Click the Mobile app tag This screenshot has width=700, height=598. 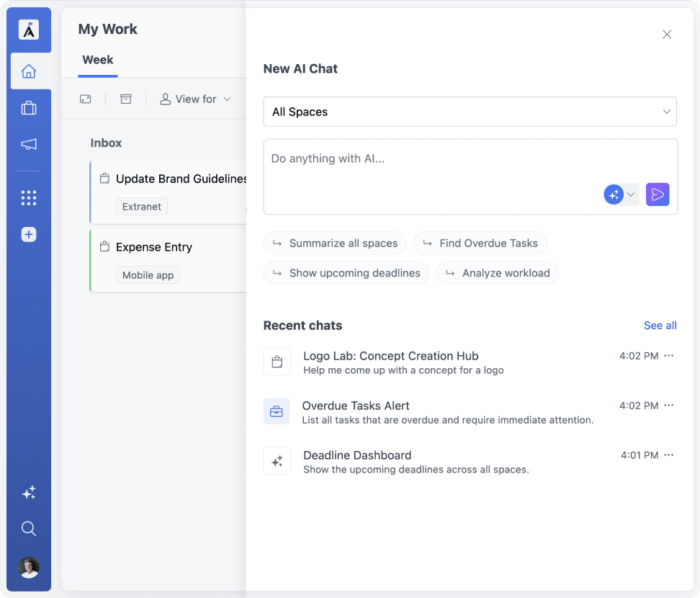tap(148, 275)
